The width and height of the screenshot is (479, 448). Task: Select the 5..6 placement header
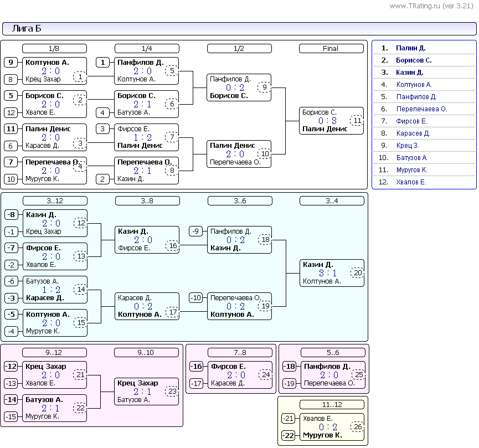point(333,352)
